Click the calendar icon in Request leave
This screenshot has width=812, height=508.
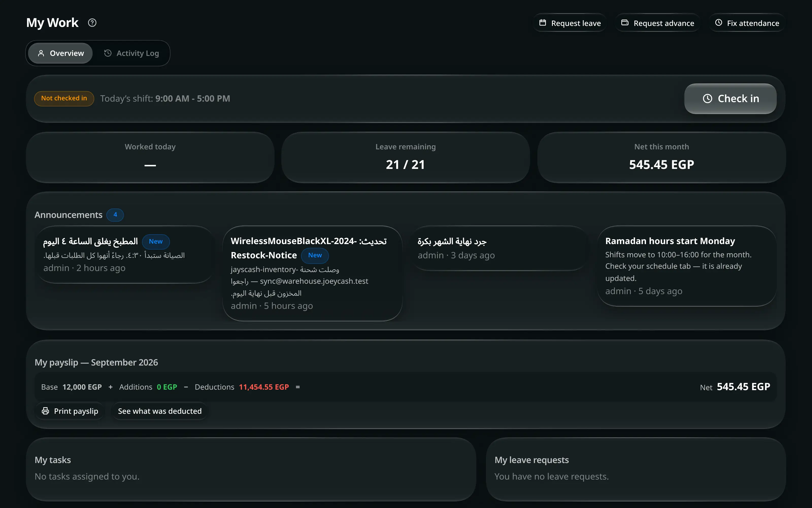542,23
